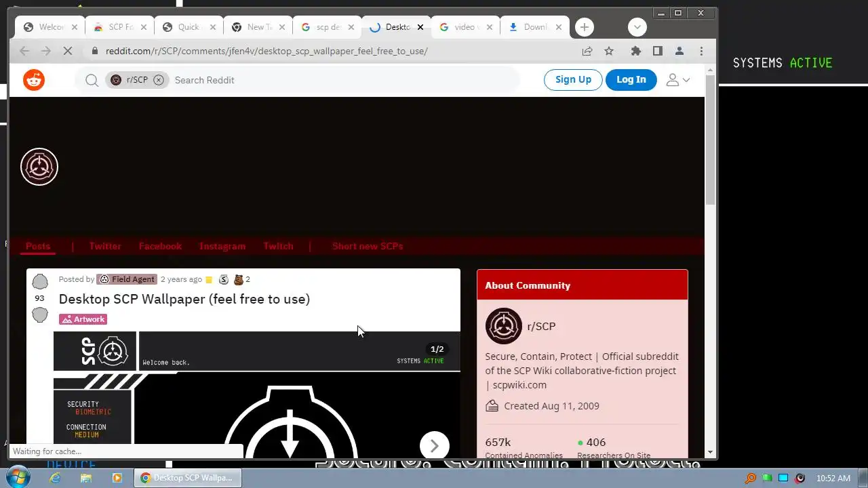
Task: Click the padlock site info icon
Action: click(94, 51)
